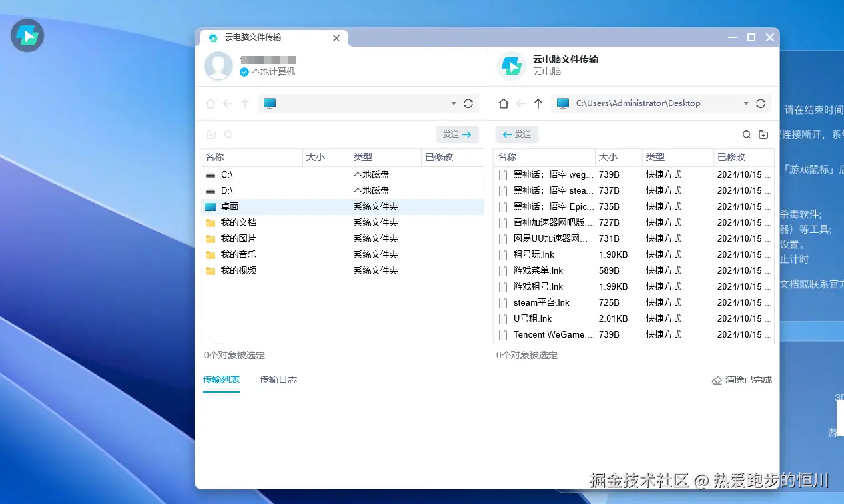
Task: Open search in the local file panel
Action: pos(228,134)
